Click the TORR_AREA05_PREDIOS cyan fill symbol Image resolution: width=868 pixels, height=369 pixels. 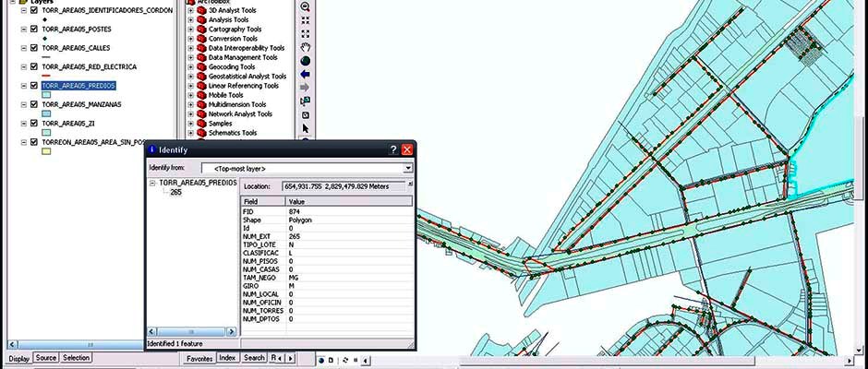pyautogui.click(x=46, y=95)
